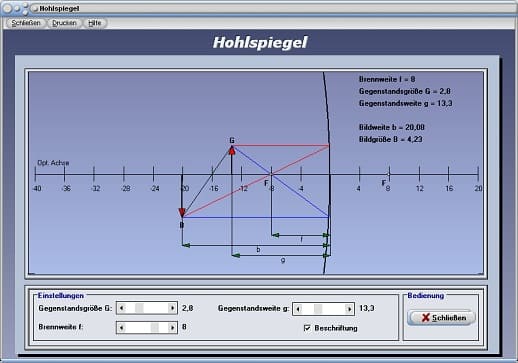Click the 'f' dimension label
Viewport: 518px width, 363px height.
click(302, 240)
